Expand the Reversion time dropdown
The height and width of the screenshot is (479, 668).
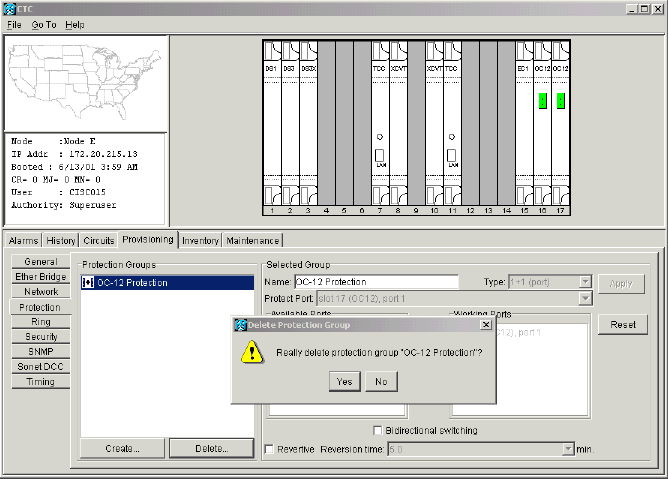click(568, 449)
